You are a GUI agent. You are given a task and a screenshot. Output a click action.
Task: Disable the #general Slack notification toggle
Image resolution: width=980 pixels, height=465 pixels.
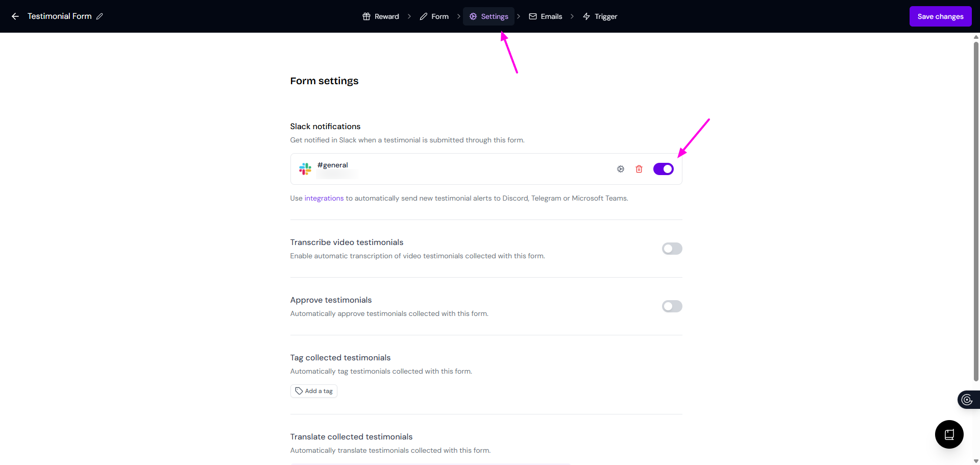click(663, 169)
